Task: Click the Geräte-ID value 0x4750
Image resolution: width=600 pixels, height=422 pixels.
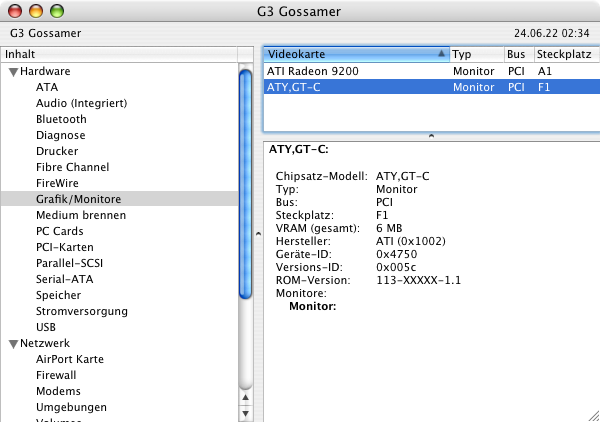Action: click(x=396, y=254)
